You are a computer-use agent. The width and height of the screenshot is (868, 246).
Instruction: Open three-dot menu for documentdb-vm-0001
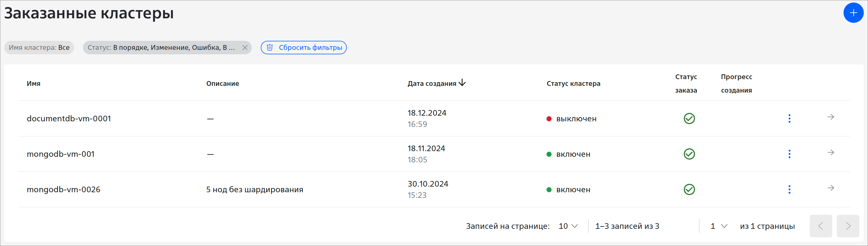[x=789, y=118]
